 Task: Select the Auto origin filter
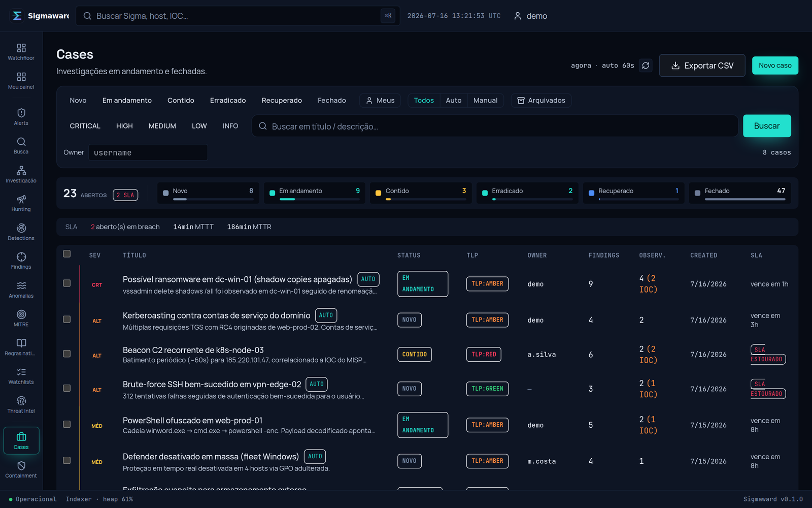(454, 101)
